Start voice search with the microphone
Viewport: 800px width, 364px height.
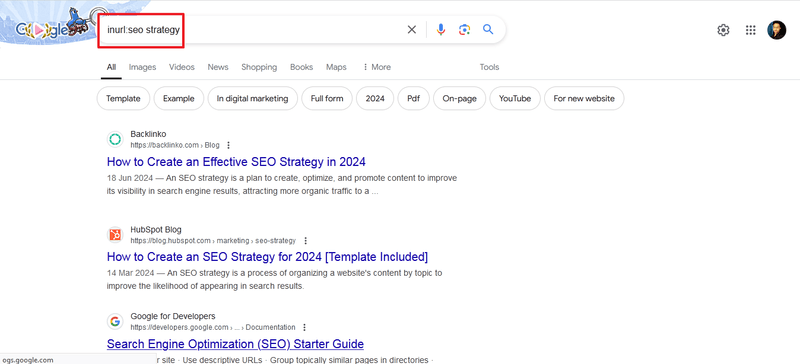pyautogui.click(x=441, y=30)
